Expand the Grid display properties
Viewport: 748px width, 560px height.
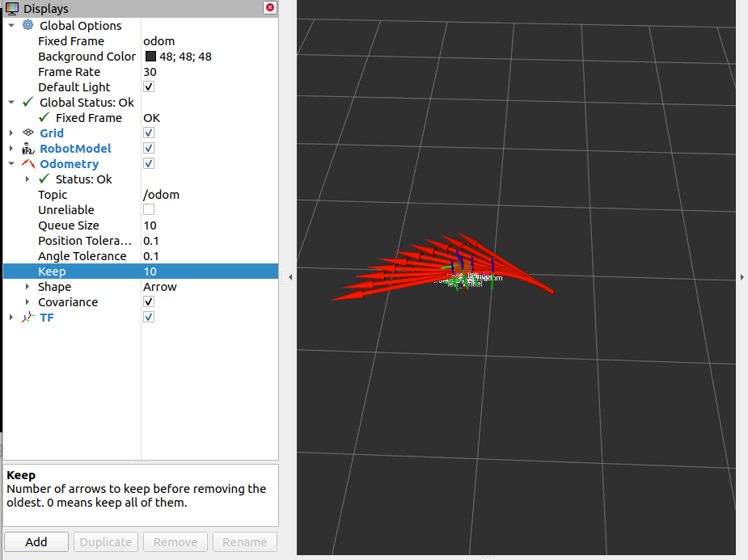coord(11,133)
